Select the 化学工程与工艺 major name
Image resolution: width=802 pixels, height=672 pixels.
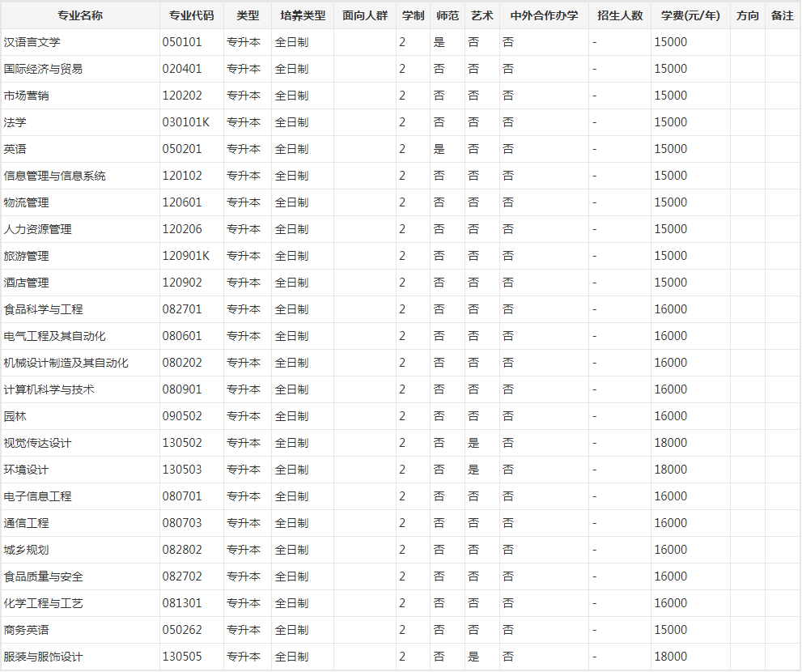[43, 603]
